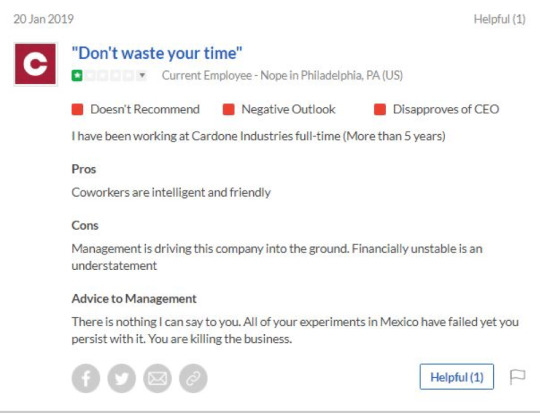Click the empty grey rating stars
Image resolution: width=540 pixels, height=417 pixels.
tap(109, 75)
